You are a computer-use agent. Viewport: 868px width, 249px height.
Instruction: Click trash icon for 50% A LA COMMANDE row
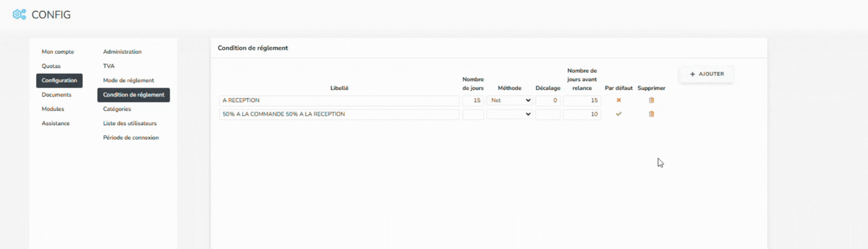(x=651, y=114)
